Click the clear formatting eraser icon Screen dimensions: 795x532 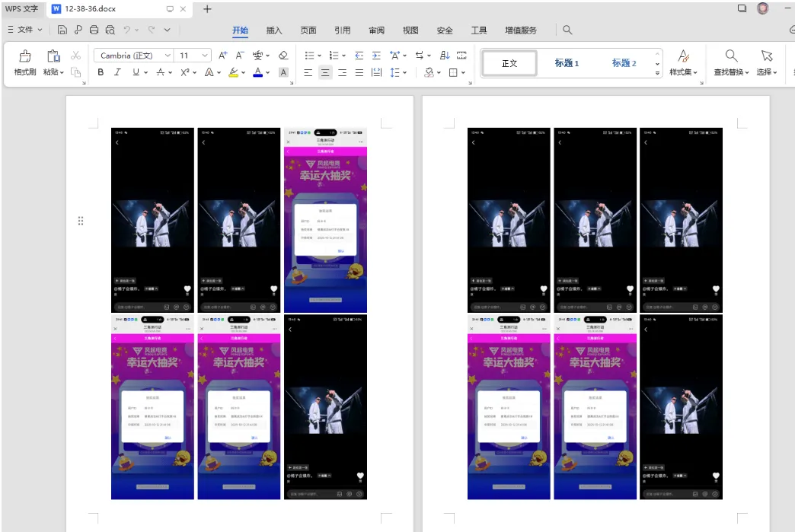pos(283,56)
